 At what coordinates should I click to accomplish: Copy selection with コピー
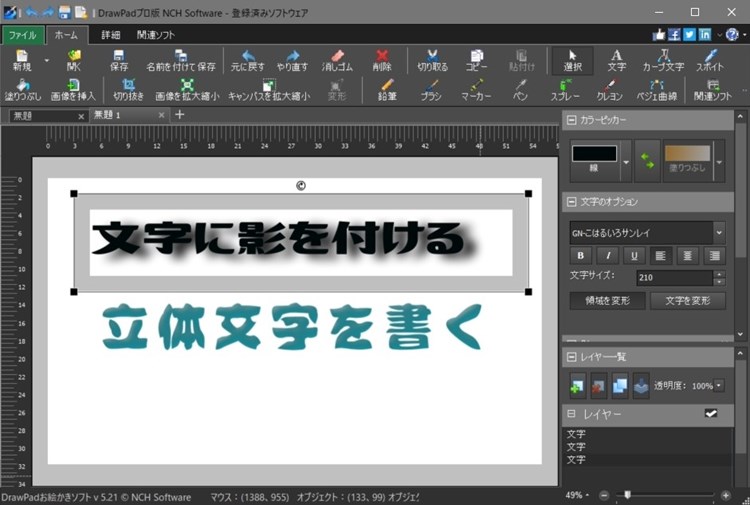click(476, 60)
